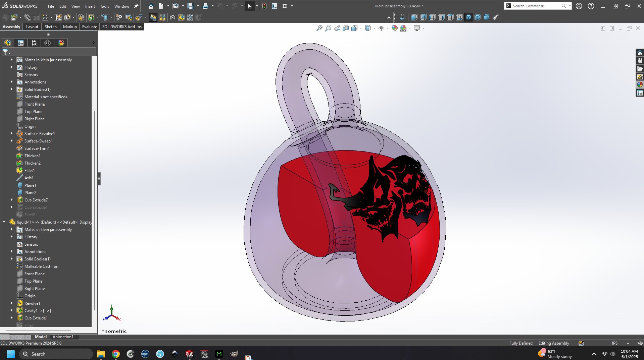Open the Insert menu

point(90,6)
